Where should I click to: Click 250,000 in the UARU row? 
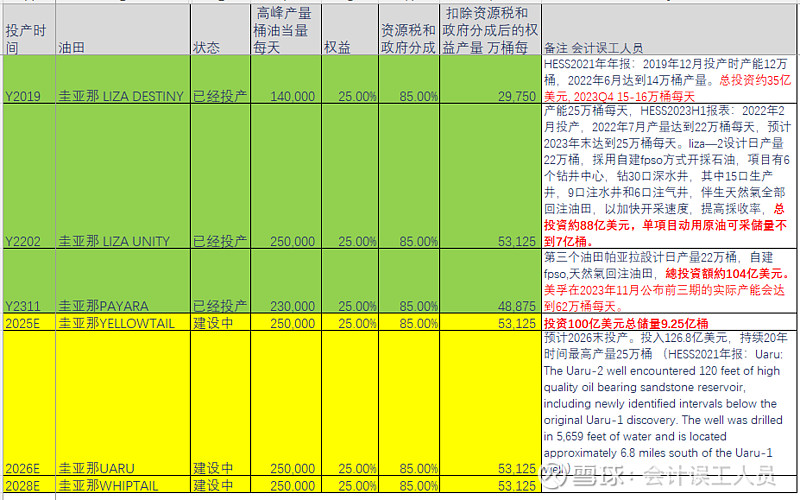pos(286,404)
